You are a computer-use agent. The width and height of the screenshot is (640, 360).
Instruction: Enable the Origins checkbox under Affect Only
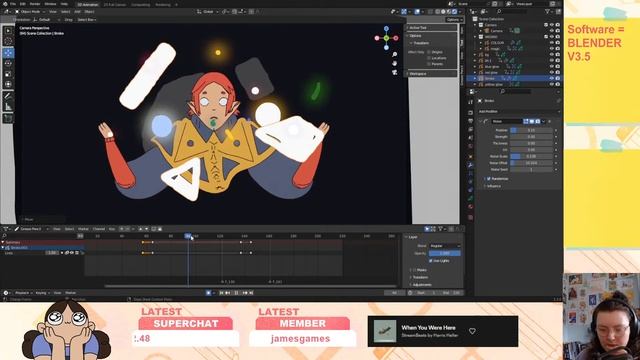coord(429,52)
